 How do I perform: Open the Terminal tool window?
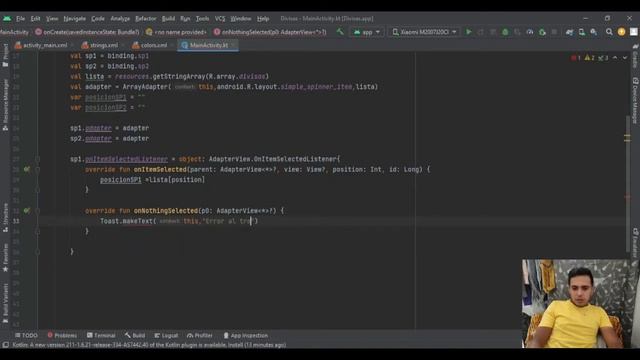(x=101, y=336)
